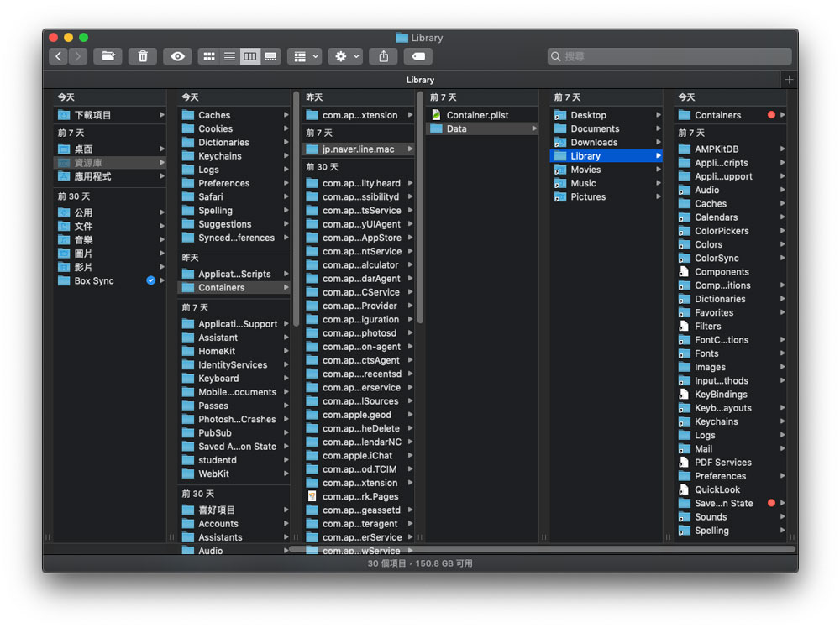
Task: Click the New Folder toolbar icon
Action: pos(107,56)
